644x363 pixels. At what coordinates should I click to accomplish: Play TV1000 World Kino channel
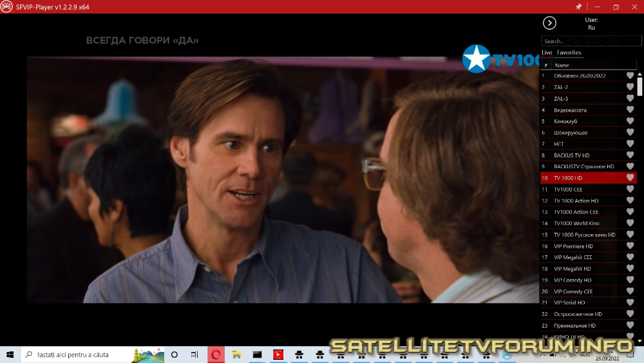(x=588, y=223)
